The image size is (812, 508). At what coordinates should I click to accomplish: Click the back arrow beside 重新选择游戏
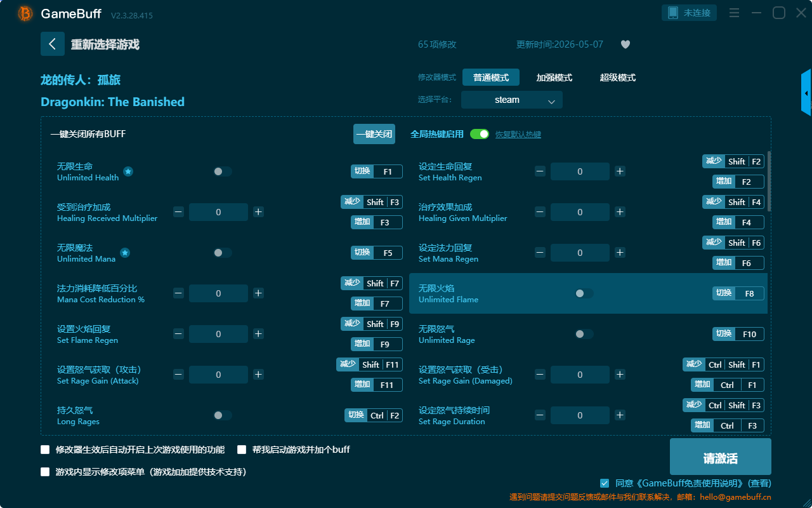[x=53, y=44]
